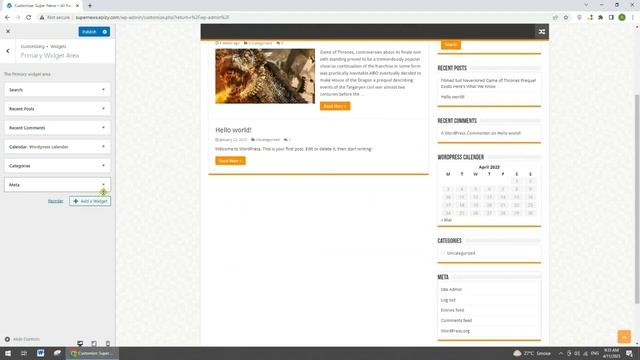The image size is (640, 360).
Task: Click uncategorized category under Hello world post
Action: click(268, 140)
